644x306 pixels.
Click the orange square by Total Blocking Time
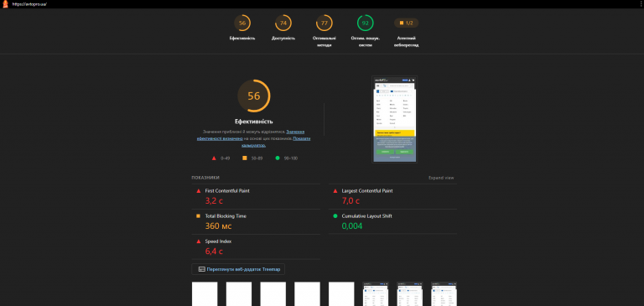pyautogui.click(x=199, y=216)
